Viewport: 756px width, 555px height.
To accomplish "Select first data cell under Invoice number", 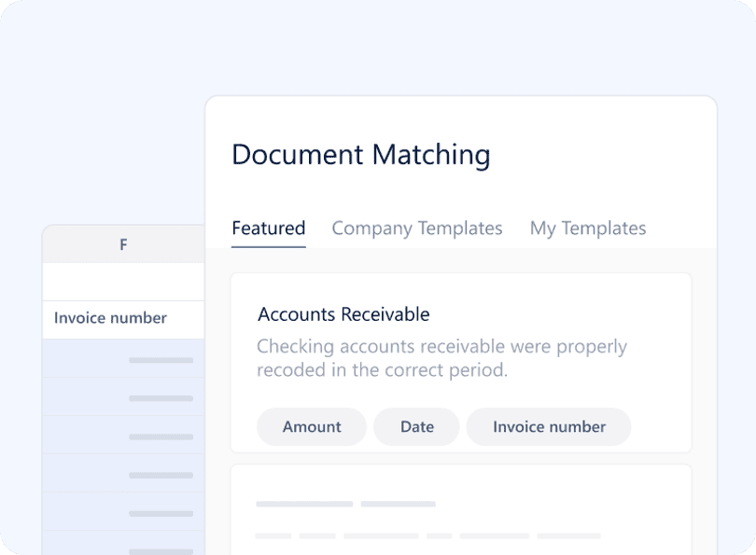I will tap(123, 358).
